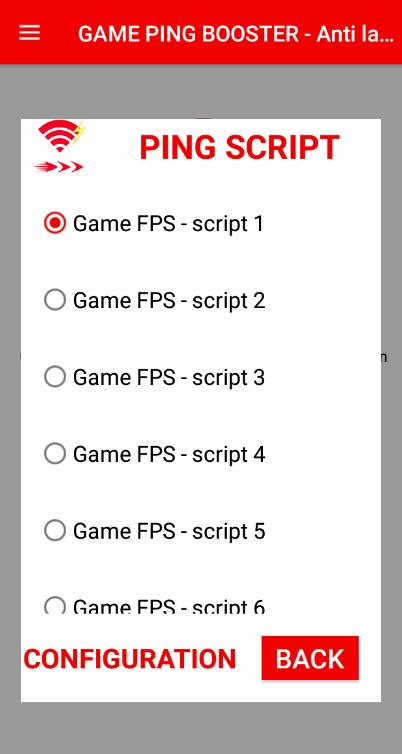Image resolution: width=402 pixels, height=754 pixels.
Task: Pick the script 5 radio circle
Action: click(55, 530)
